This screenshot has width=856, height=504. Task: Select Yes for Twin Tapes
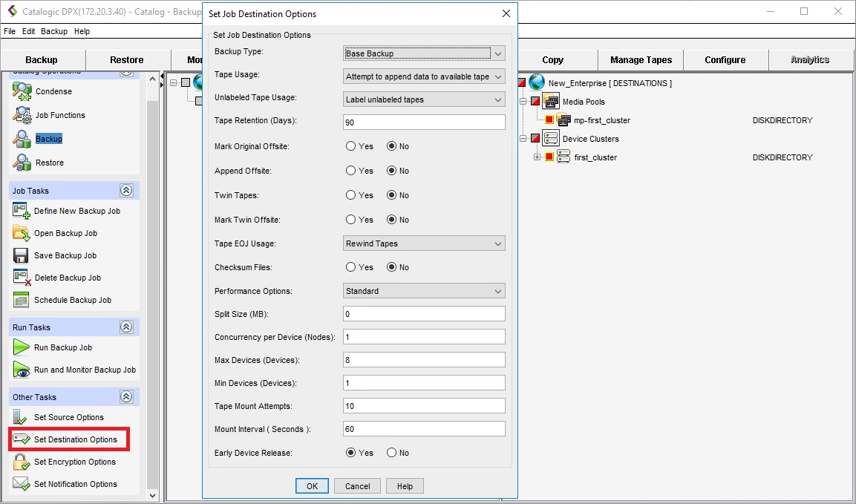click(351, 195)
